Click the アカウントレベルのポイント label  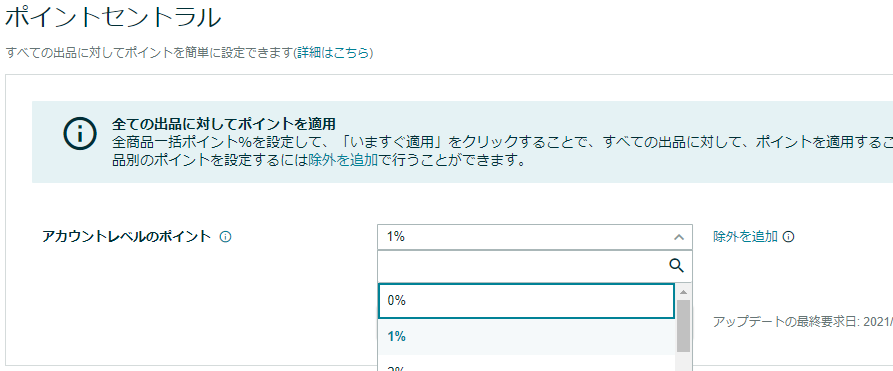126,237
